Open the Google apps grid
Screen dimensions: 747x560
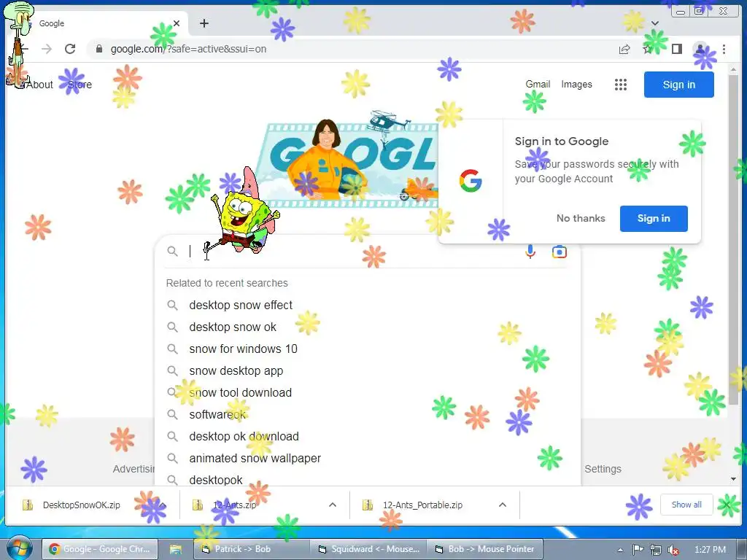click(x=620, y=85)
